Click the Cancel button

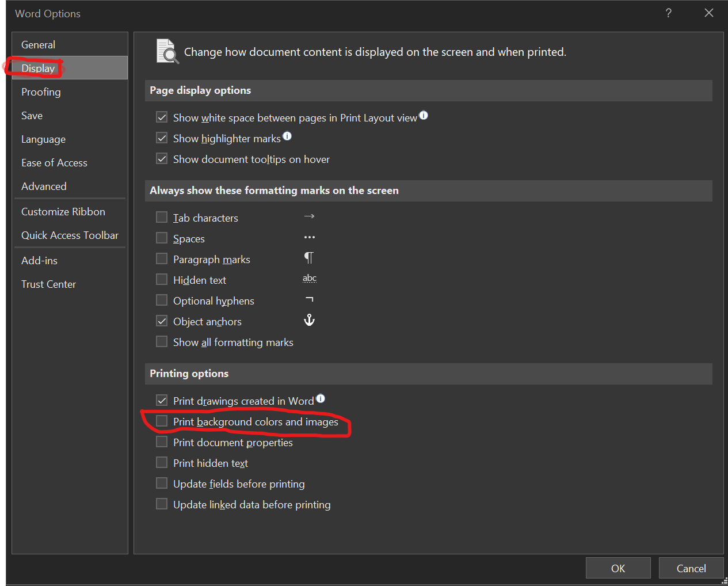pyautogui.click(x=691, y=568)
